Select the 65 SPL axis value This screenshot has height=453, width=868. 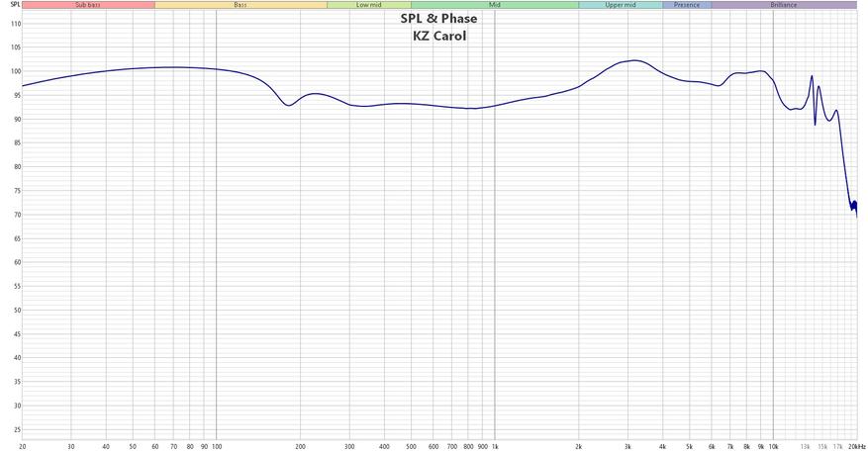tap(17, 238)
